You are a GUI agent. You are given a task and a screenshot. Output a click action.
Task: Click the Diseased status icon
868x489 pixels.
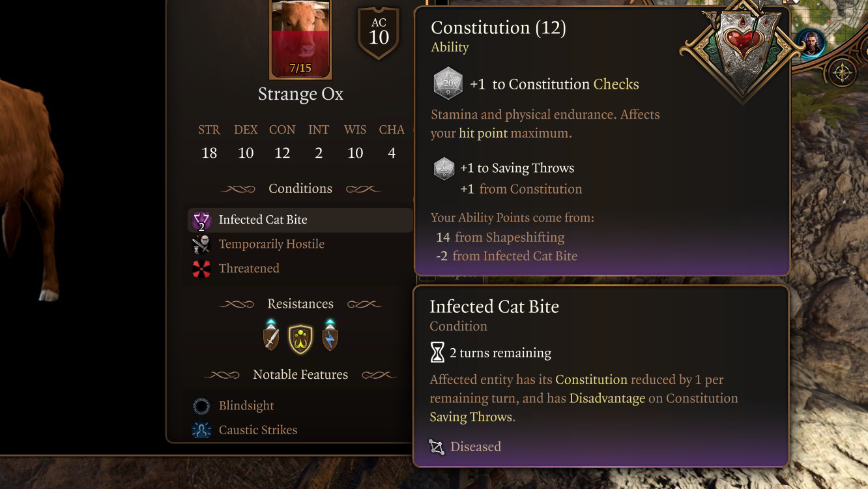pyautogui.click(x=437, y=447)
